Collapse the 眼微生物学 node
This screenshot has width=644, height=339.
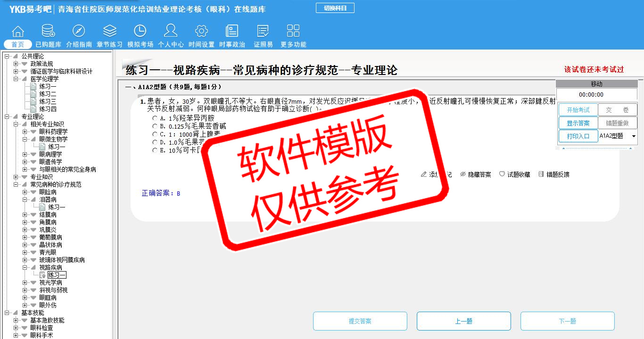25,140
